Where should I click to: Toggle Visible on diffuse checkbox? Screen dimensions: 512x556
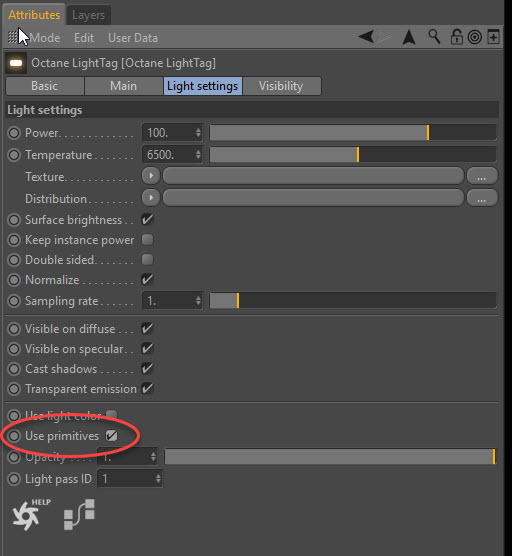point(147,328)
